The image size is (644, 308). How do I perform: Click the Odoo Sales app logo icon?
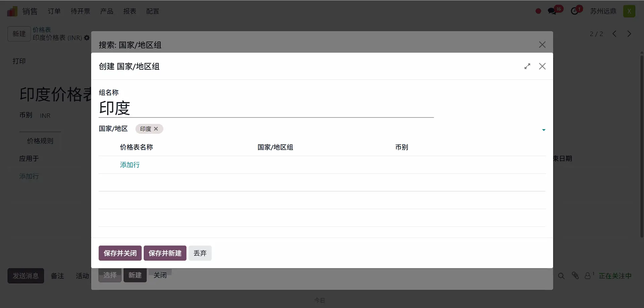click(x=12, y=11)
